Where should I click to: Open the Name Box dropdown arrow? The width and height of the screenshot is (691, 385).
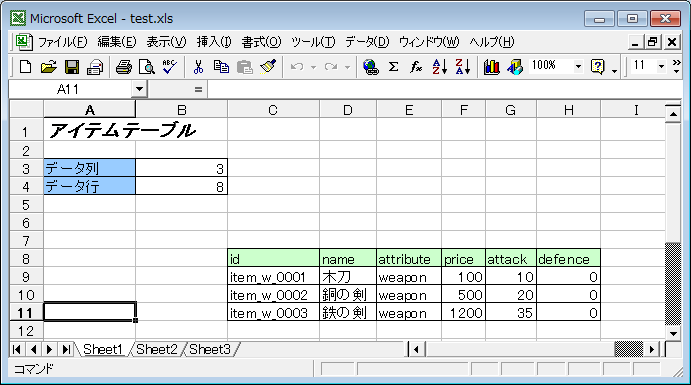click(x=139, y=89)
